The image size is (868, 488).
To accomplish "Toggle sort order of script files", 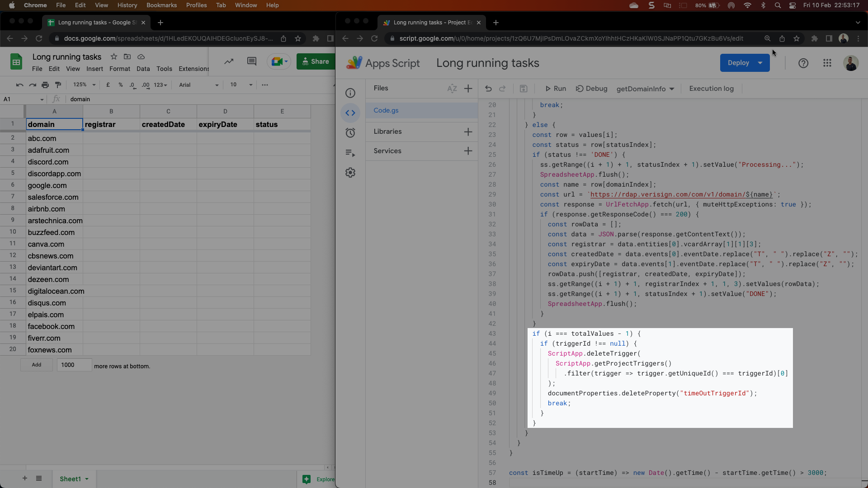I will click(452, 89).
